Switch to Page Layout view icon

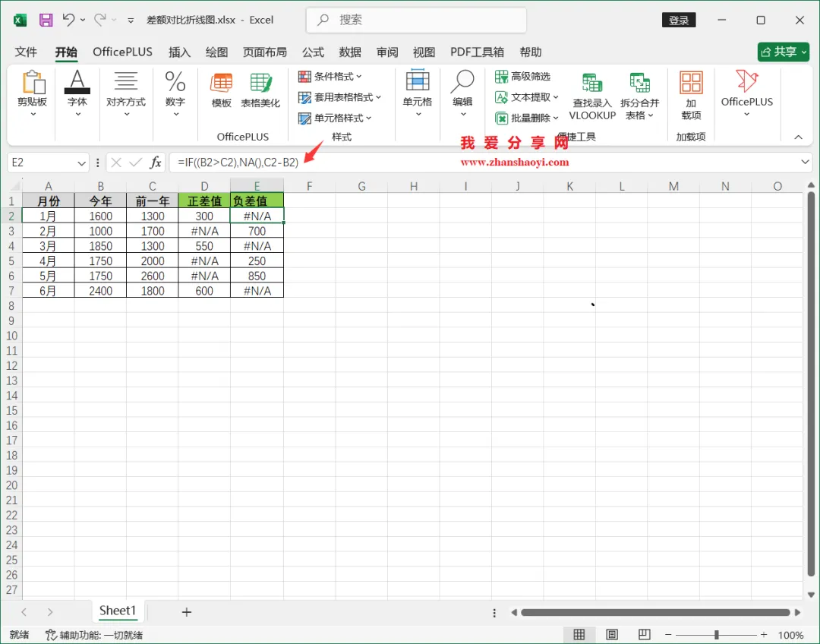(612, 635)
